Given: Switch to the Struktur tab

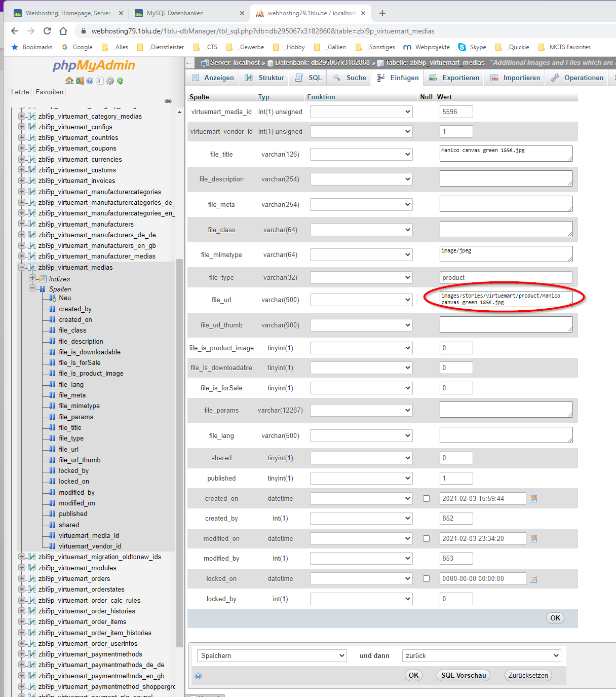Looking at the screenshot, I should pyautogui.click(x=264, y=78).
